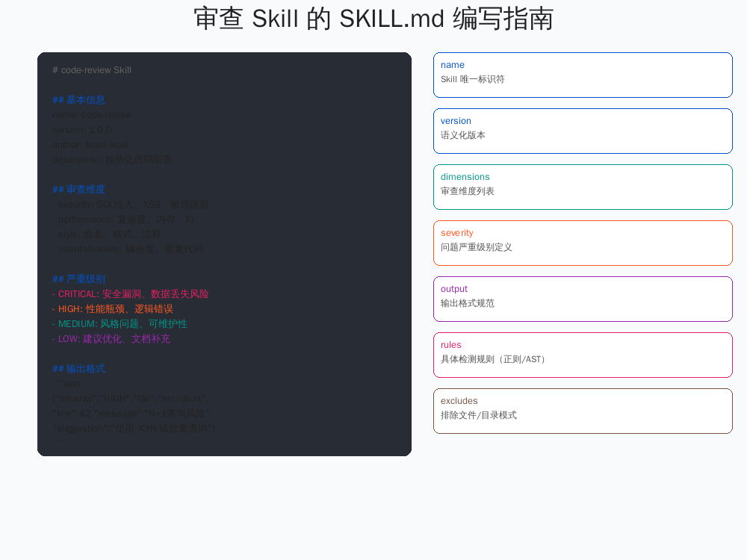Click the blue "name" card title
This screenshot has height=560, width=747.
(x=453, y=65)
